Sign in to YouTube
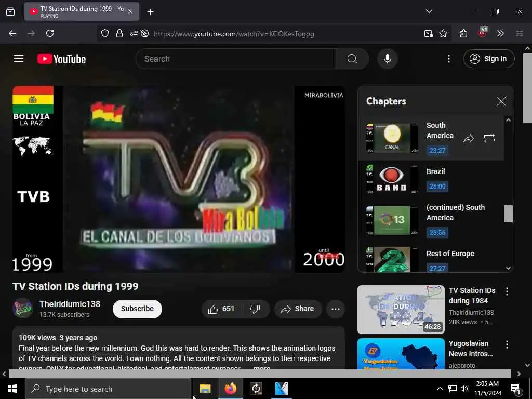Image resolution: width=532 pixels, height=399 pixels. coord(488,59)
